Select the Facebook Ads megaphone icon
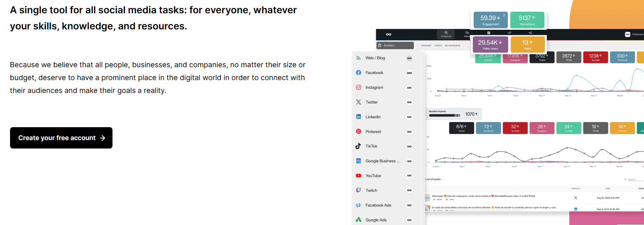This screenshot has width=644, height=225. pos(358,205)
